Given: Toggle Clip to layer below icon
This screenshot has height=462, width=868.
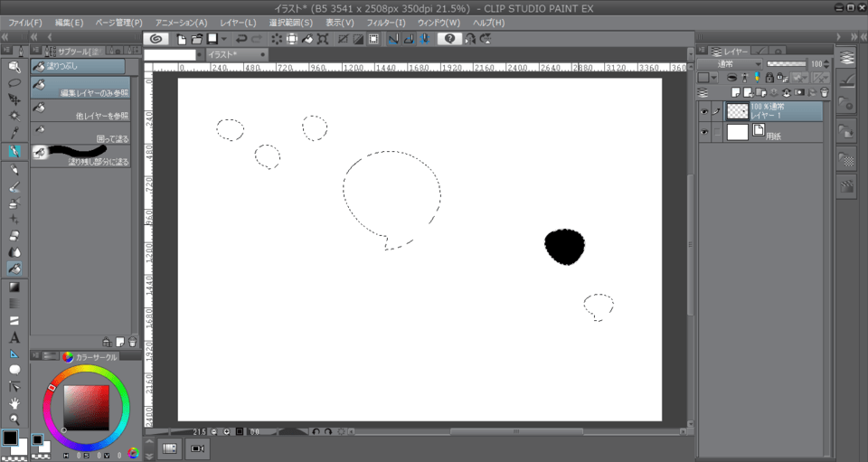Looking at the screenshot, I should click(x=731, y=78).
